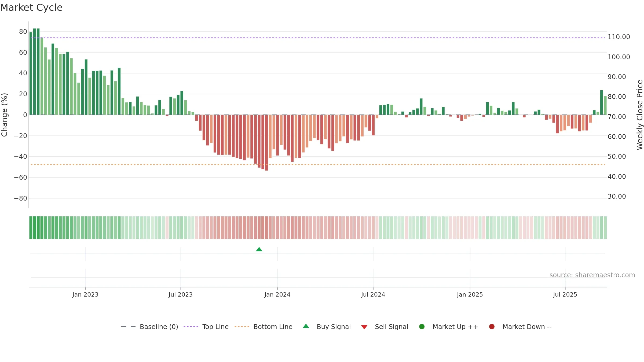Viewport: 644px width, 362px height.
Task: Click the 70.00 price axis label
Action: tap(617, 117)
